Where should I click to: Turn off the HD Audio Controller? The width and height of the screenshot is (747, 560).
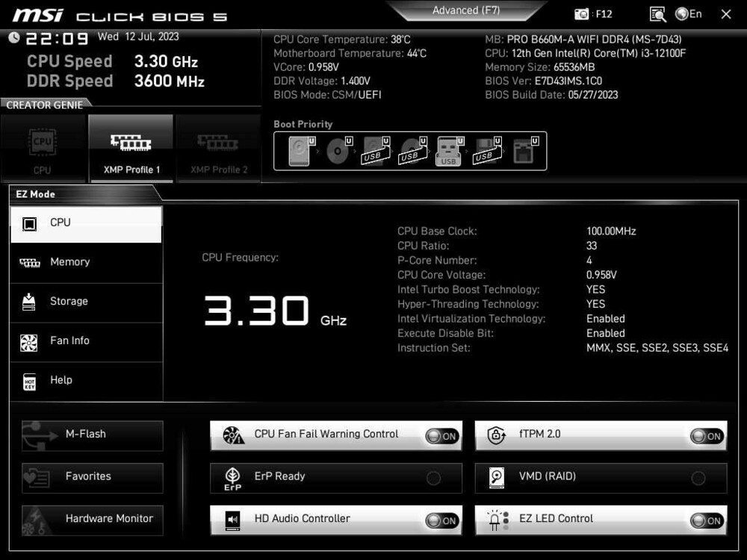tap(444, 520)
